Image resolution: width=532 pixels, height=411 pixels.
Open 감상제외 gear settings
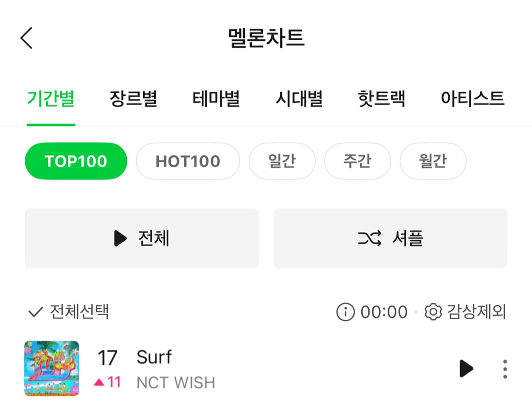click(433, 312)
